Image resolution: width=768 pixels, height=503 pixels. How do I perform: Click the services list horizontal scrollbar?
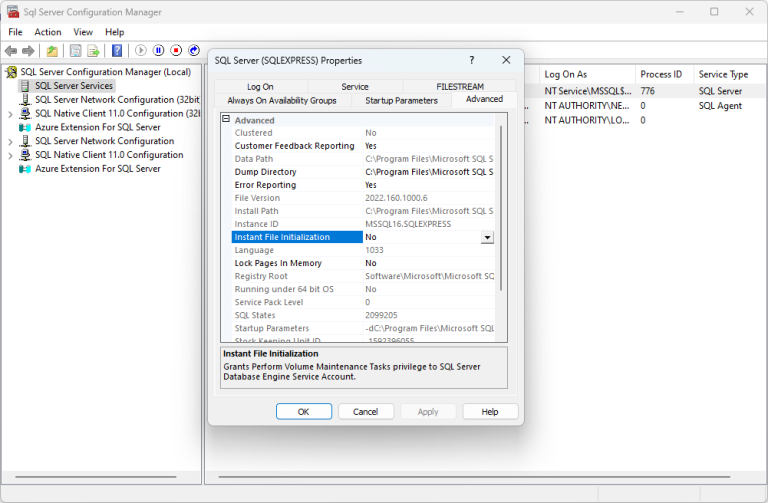474,477
